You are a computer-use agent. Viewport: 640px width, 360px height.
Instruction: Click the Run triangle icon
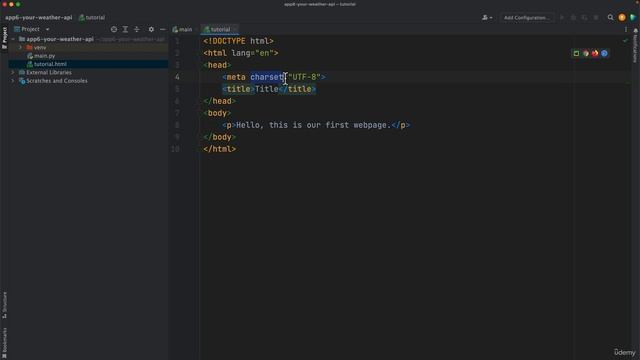[x=562, y=18]
